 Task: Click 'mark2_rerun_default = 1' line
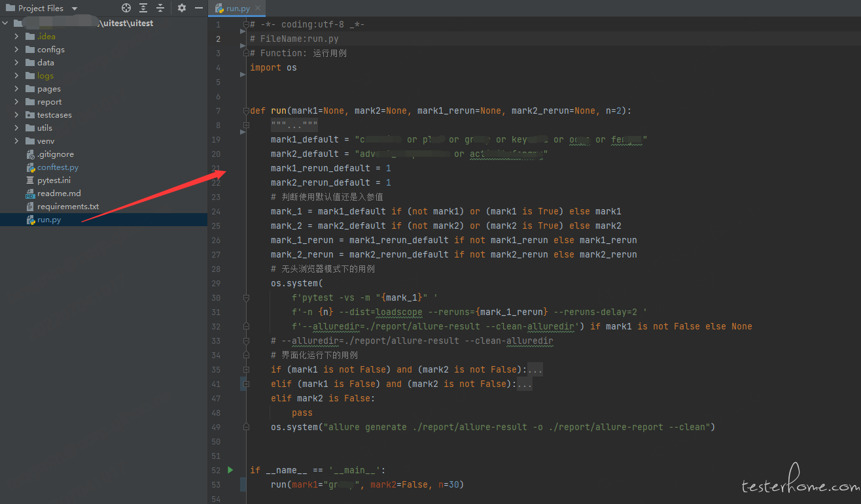coord(331,182)
